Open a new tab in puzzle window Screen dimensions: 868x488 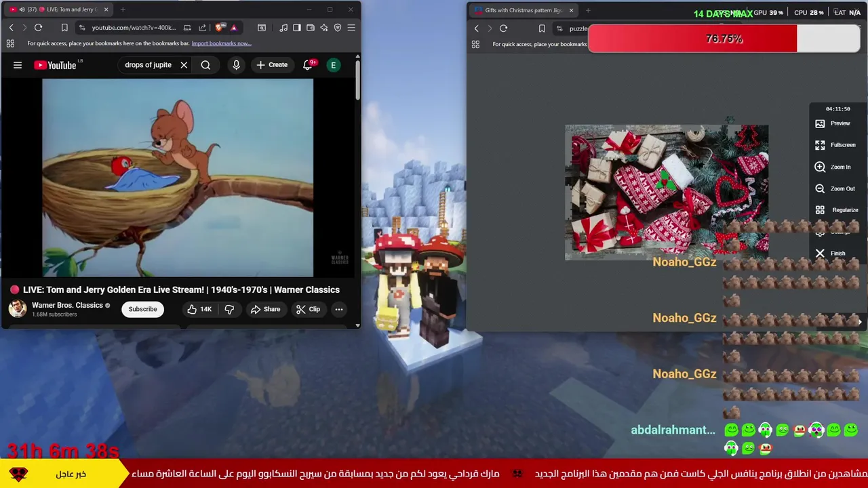[x=588, y=10]
